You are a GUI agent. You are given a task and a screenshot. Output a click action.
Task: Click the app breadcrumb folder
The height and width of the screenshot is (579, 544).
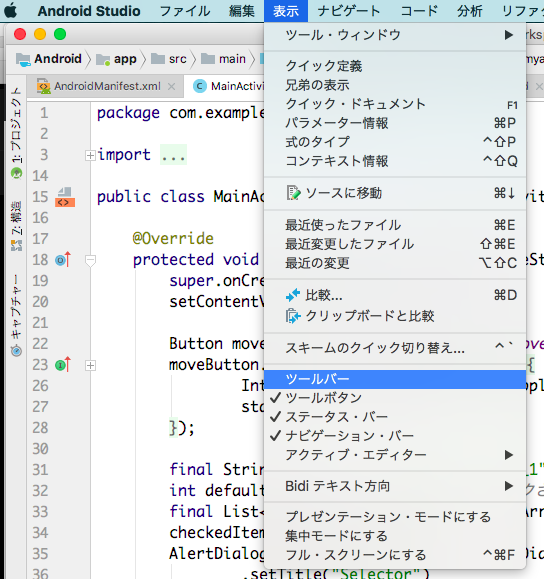116,59
